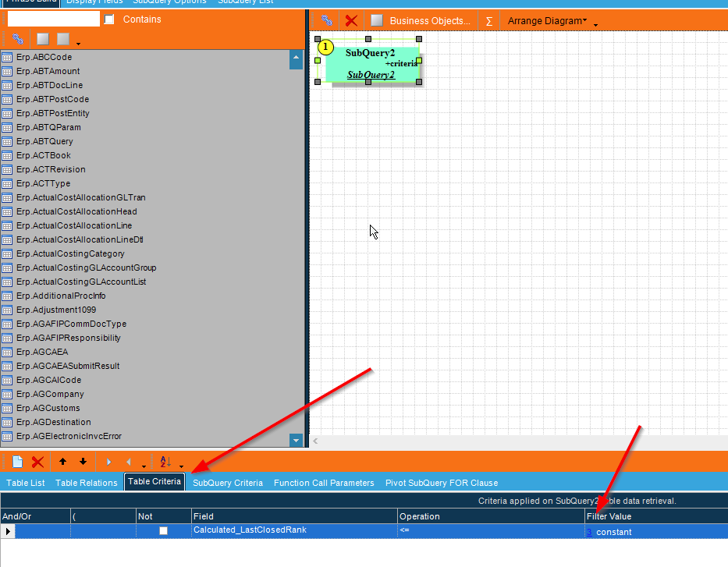Viewport: 728px width, 567px height.
Task: Click the table list scroll up arrow
Action: [296, 60]
